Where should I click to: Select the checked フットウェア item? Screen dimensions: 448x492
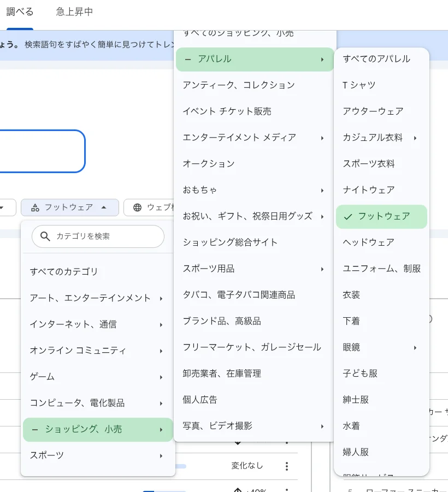click(x=381, y=216)
